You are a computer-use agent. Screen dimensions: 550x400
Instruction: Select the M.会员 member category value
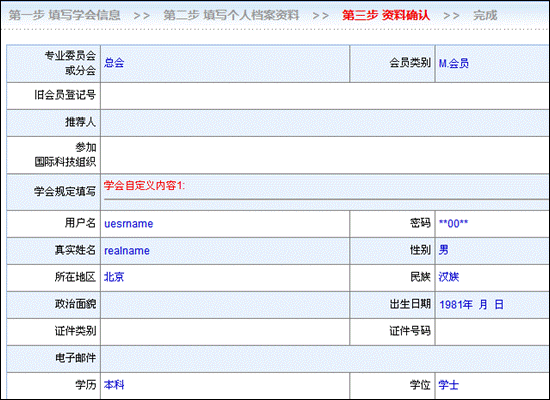[x=454, y=63]
